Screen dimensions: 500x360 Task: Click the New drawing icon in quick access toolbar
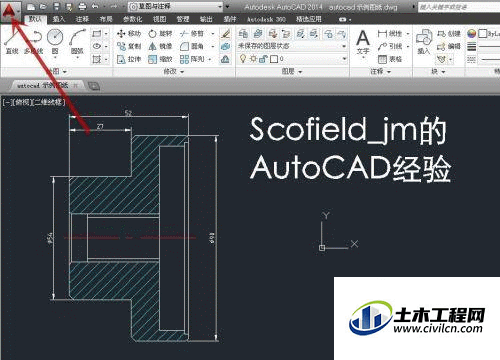[x=30, y=7]
